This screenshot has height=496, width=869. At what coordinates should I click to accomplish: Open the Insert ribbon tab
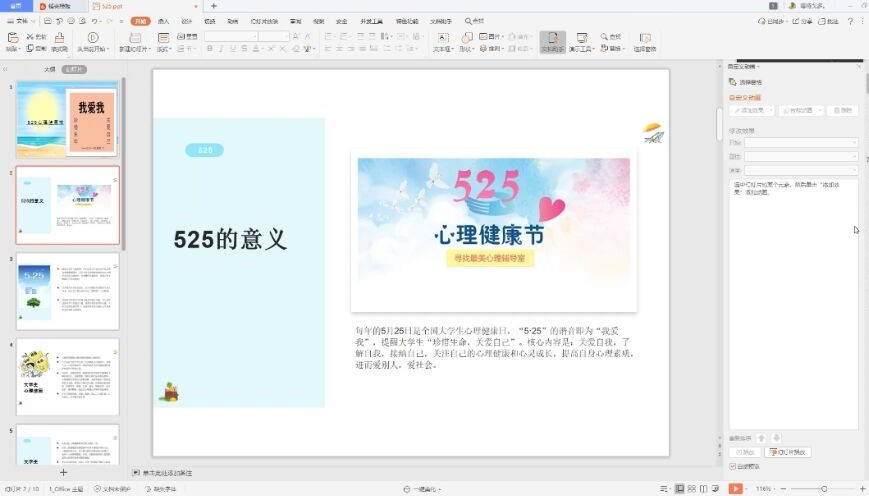(x=163, y=20)
